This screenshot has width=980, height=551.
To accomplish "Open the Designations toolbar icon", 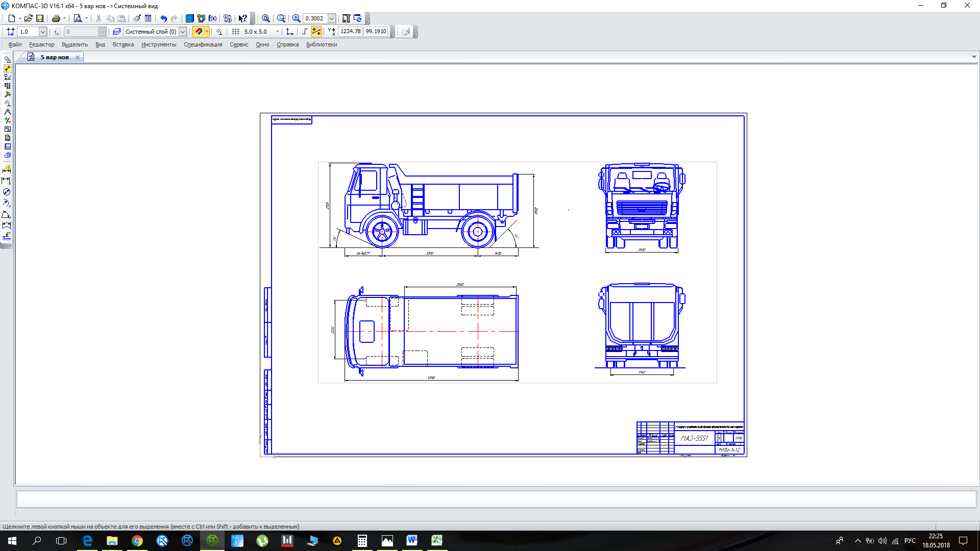I will pyautogui.click(x=7, y=77).
